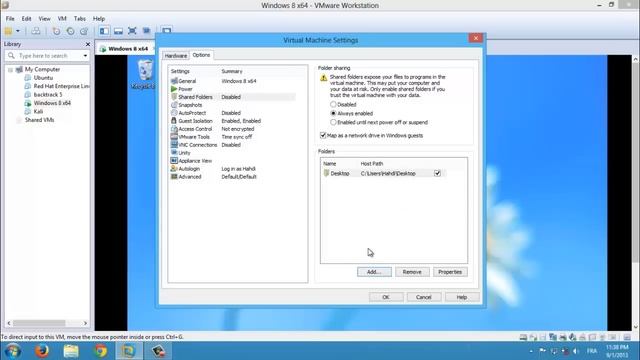Open Firefox from the taskbar
This screenshot has height=360, width=640.
(42, 351)
